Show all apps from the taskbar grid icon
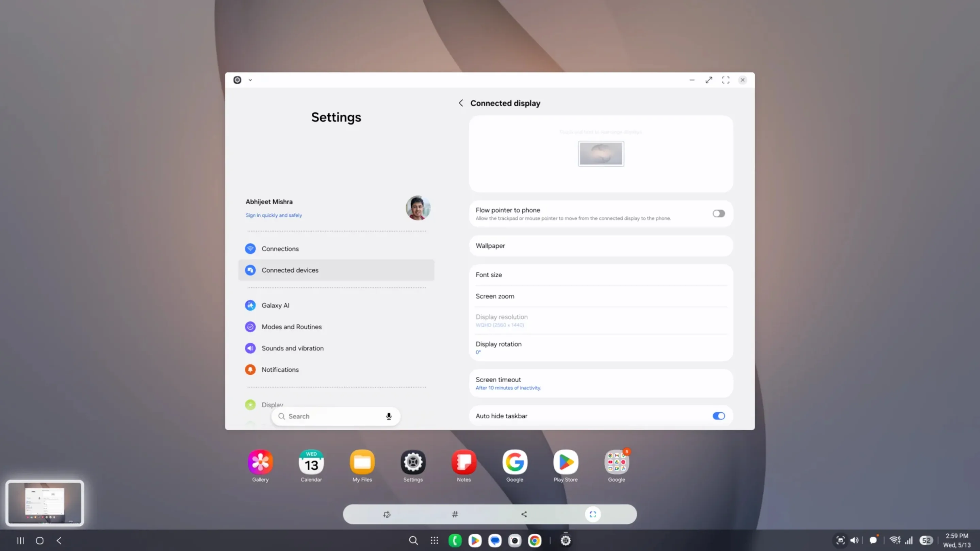The height and width of the screenshot is (551, 980). click(435, 540)
